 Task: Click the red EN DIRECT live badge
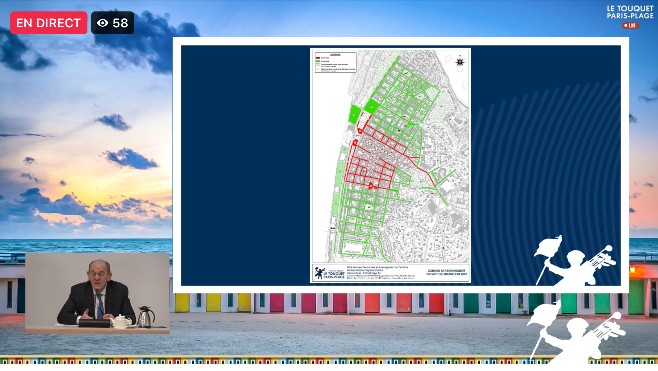pyautogui.click(x=48, y=23)
